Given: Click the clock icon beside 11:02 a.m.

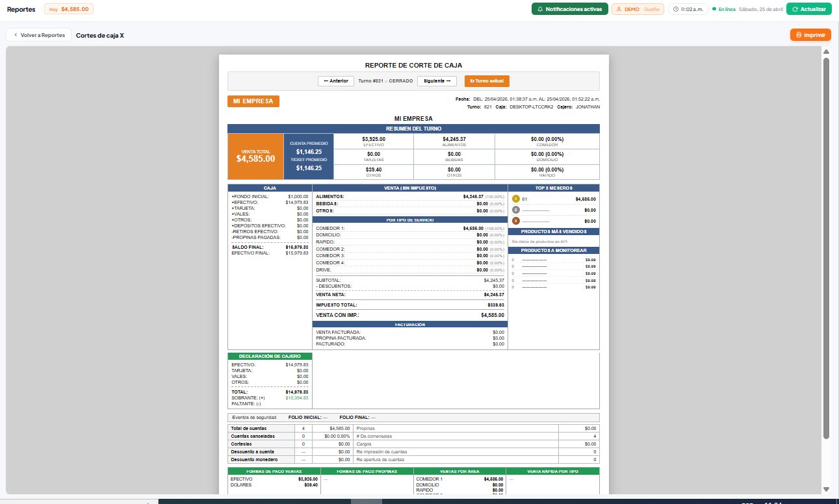Looking at the screenshot, I should pyautogui.click(x=677, y=9).
